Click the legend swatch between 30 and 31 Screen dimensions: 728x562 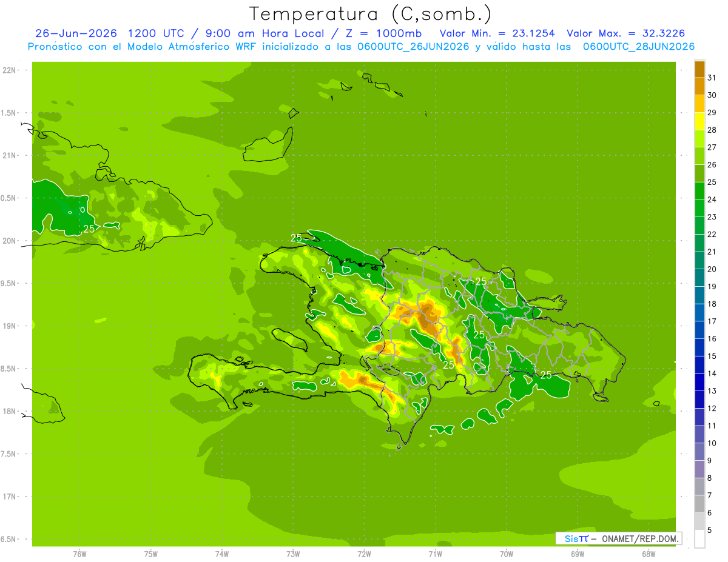tap(699, 87)
